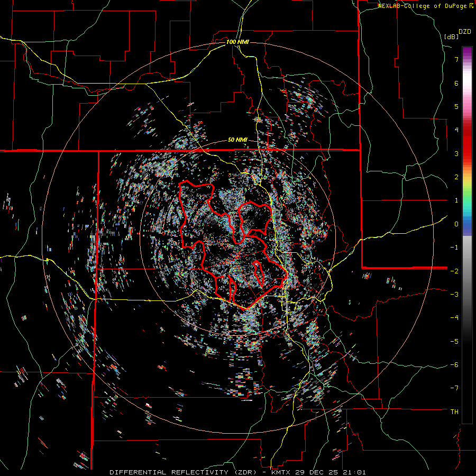Click the -7 value on the color scale
476x476 pixels.
454,388
